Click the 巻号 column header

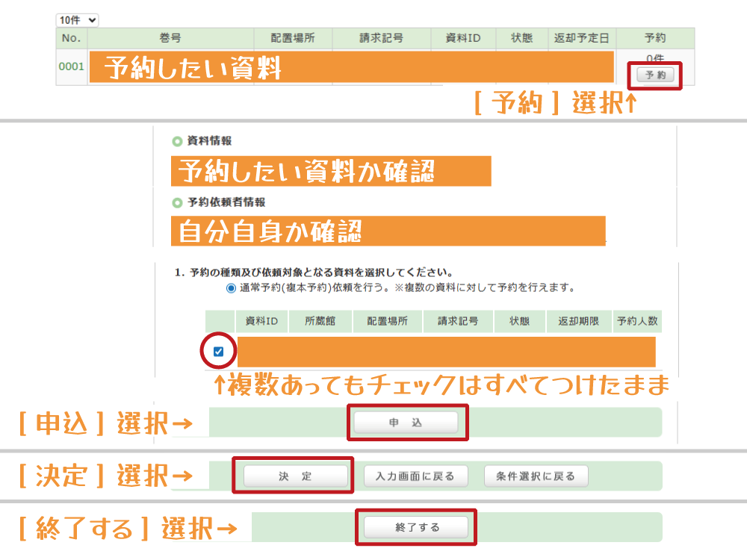[x=170, y=38]
